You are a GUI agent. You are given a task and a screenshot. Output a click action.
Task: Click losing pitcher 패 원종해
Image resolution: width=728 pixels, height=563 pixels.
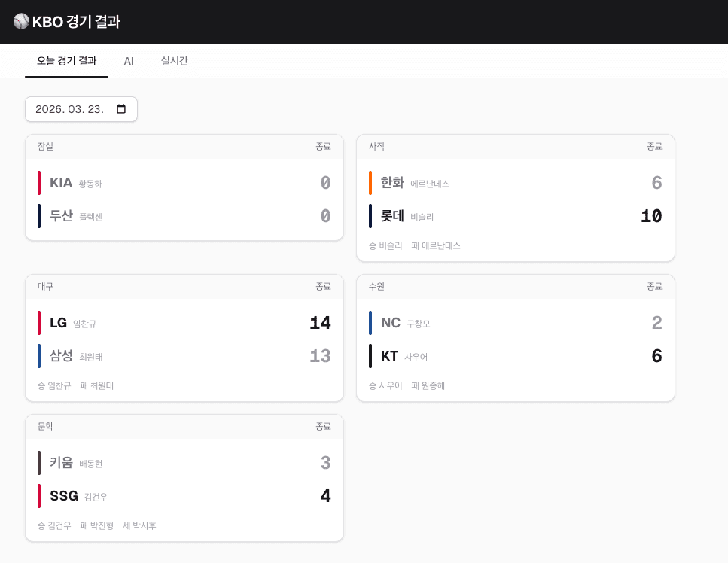428,385
